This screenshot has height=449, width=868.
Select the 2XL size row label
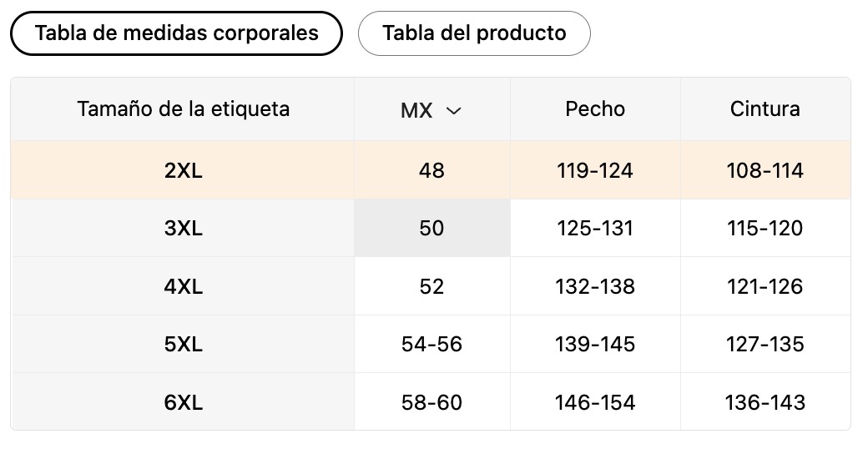tap(184, 170)
